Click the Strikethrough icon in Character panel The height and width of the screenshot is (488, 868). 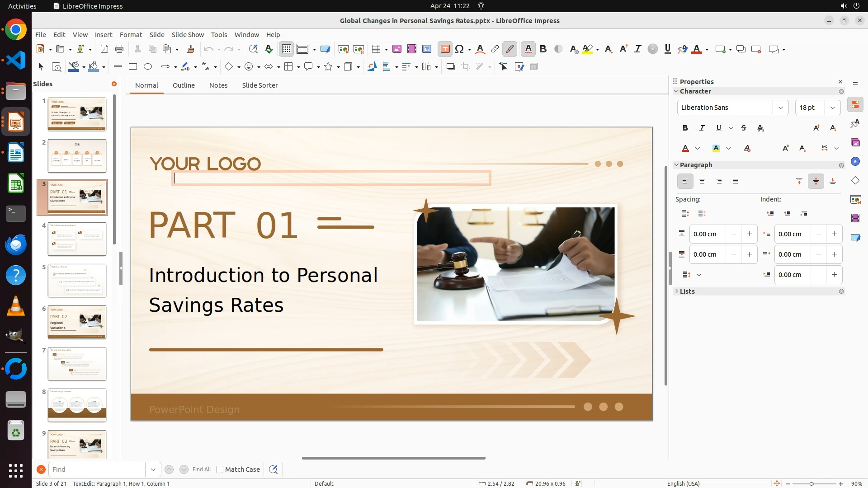(x=744, y=128)
